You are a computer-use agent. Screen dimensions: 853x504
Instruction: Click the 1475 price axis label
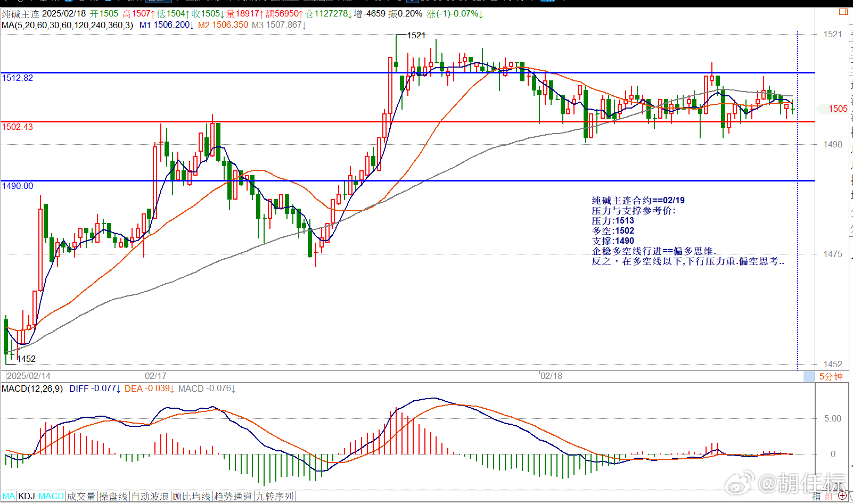click(x=833, y=254)
